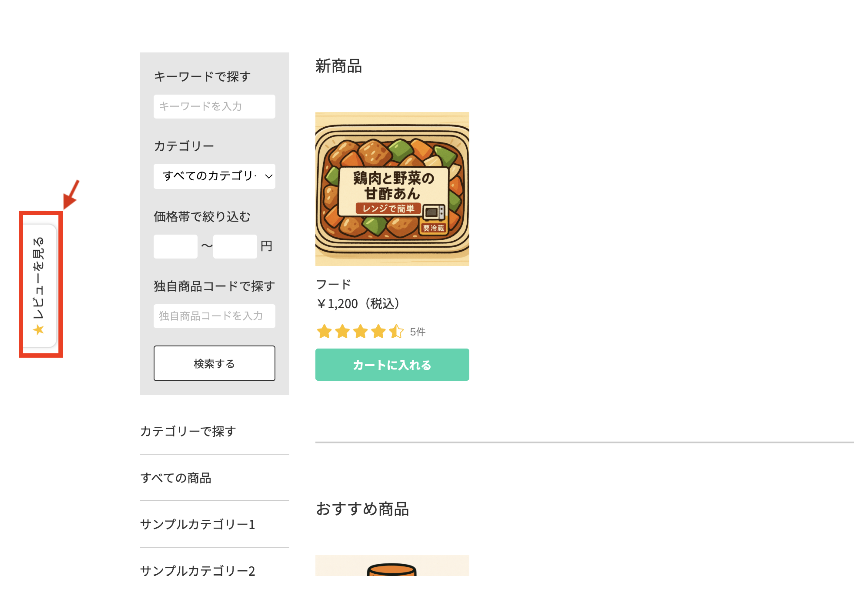Click the minimum price input box
This screenshot has width=854, height=600.
point(175,246)
